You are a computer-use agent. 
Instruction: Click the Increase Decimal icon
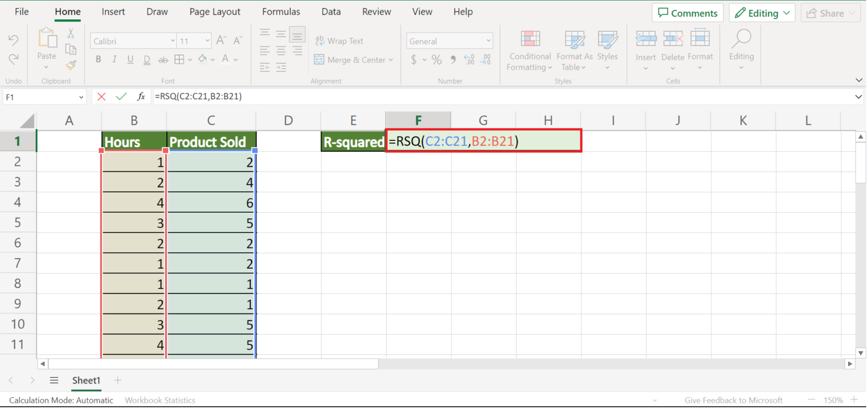(468, 59)
